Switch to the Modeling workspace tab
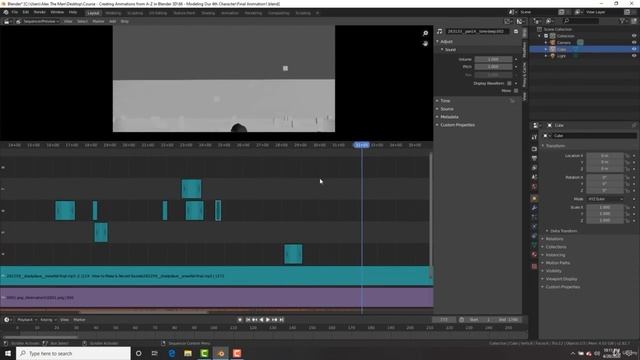This screenshot has width=640, height=360. [x=113, y=13]
